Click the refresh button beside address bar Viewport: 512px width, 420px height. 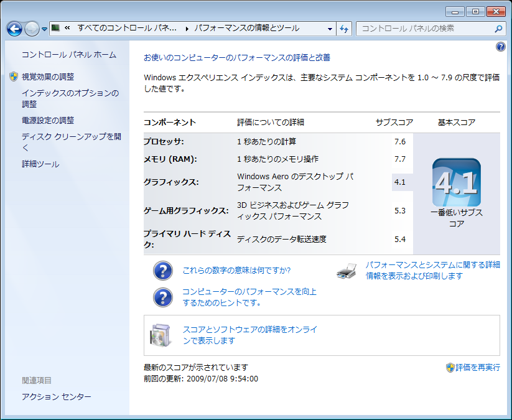pyautogui.click(x=344, y=29)
